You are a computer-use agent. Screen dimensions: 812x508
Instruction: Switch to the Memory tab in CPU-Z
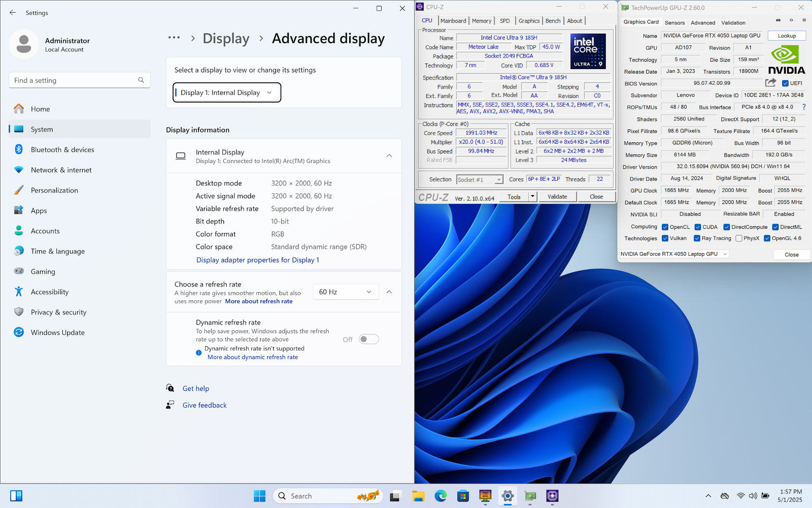click(x=482, y=21)
